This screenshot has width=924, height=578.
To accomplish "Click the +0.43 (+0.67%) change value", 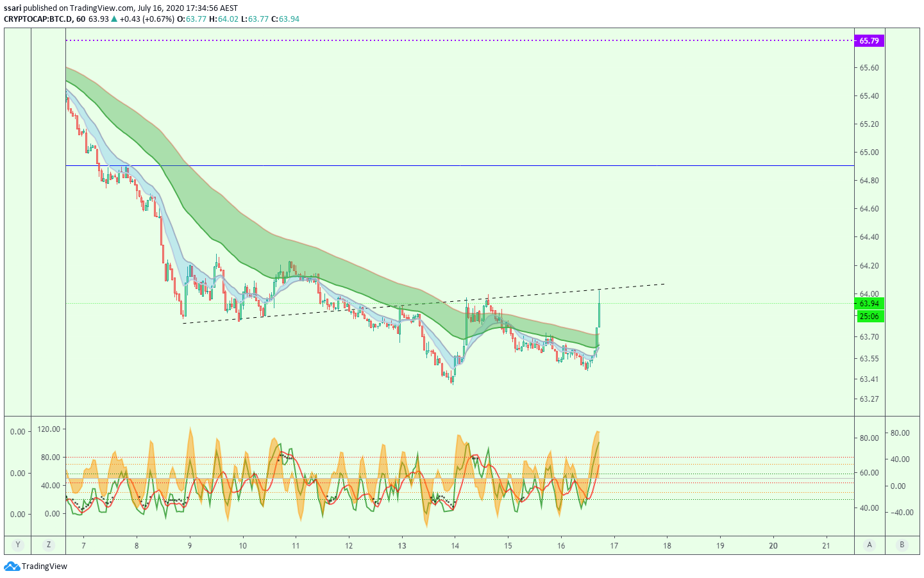I will coord(147,19).
